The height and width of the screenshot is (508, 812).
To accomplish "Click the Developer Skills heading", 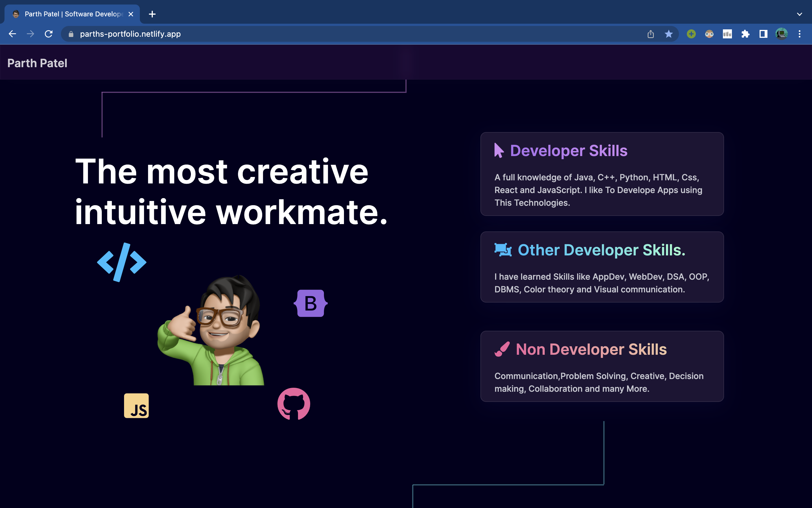I will (x=569, y=150).
